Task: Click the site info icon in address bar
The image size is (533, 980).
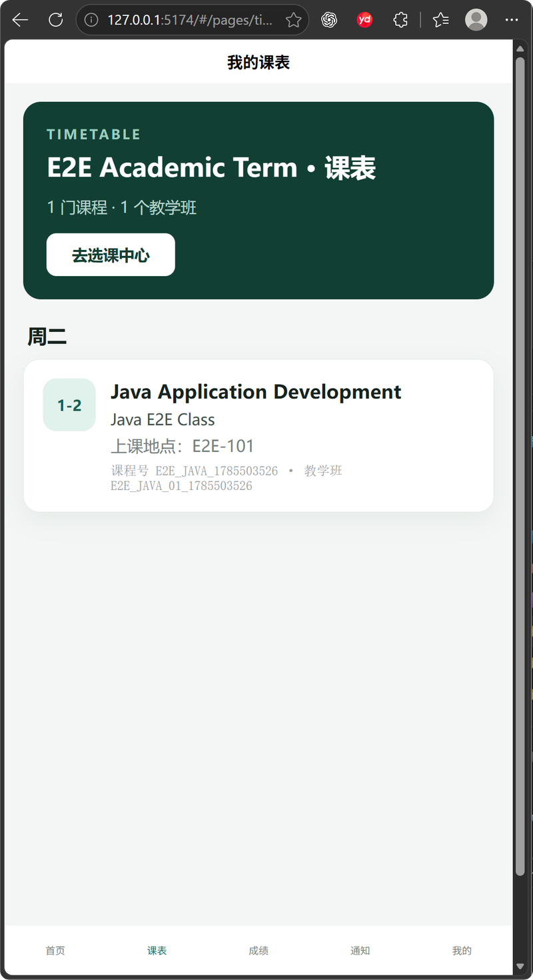Action: pyautogui.click(x=91, y=20)
